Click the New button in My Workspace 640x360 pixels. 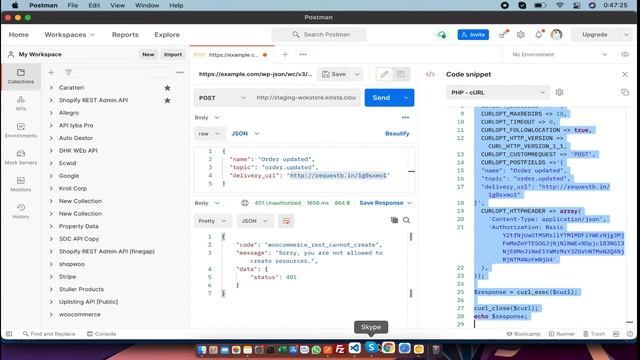pos(148,54)
